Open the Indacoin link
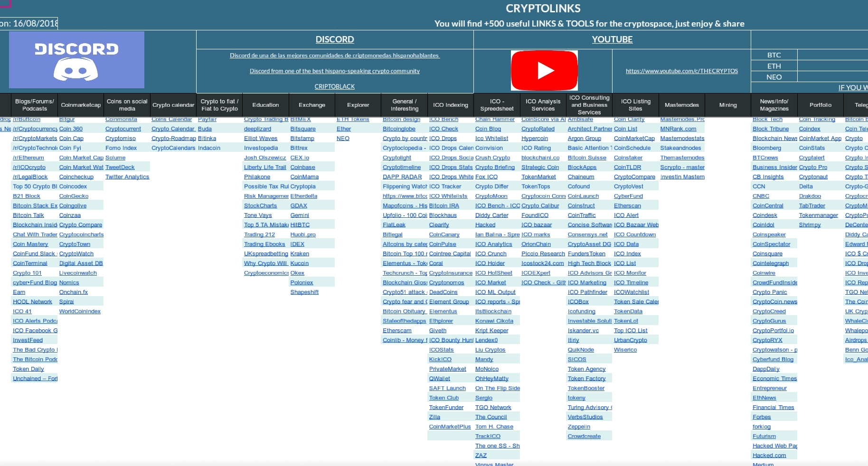The height and width of the screenshot is (466, 868). coord(209,148)
